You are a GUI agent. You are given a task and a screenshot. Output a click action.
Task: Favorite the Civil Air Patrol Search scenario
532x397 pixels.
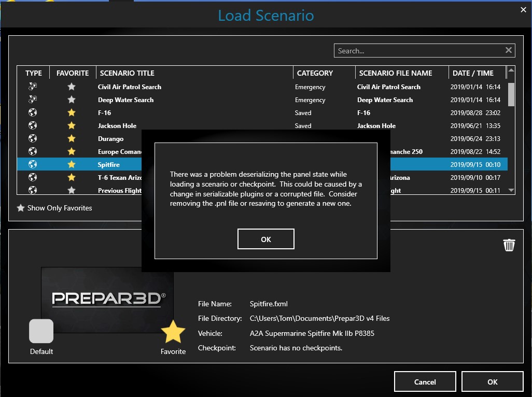(x=71, y=87)
